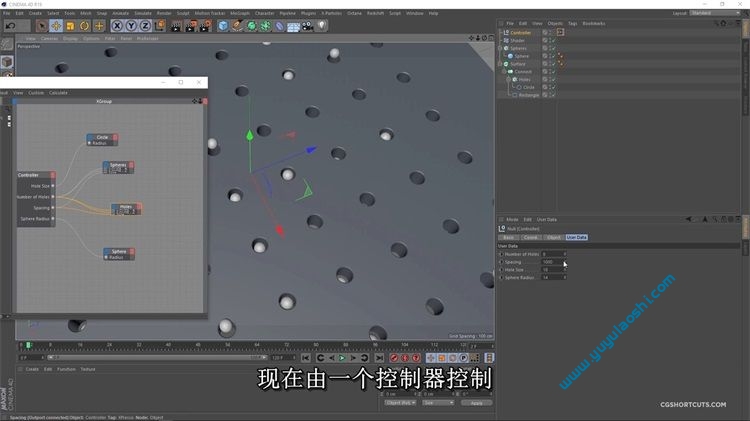This screenshot has height=421, width=750.
Task: Add a camera object
Action: point(308,26)
